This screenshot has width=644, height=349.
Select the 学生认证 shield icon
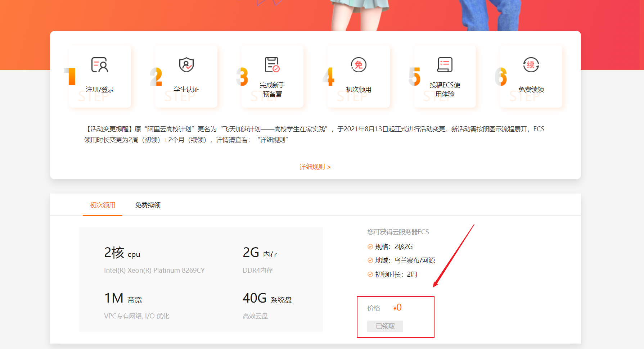click(x=185, y=65)
